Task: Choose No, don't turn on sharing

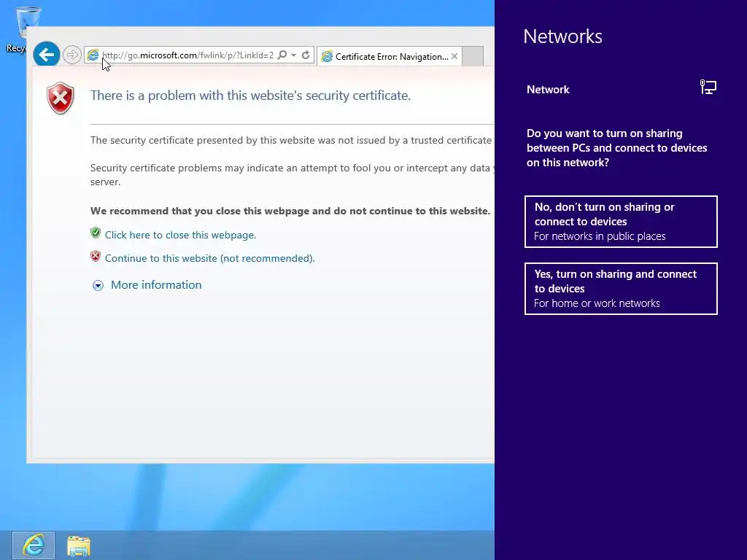Action: click(621, 222)
